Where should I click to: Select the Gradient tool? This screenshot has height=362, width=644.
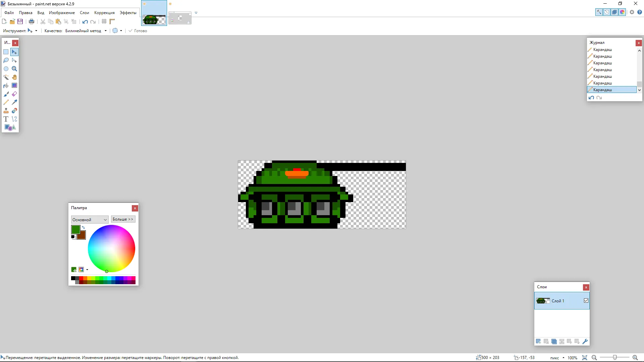coord(14,85)
